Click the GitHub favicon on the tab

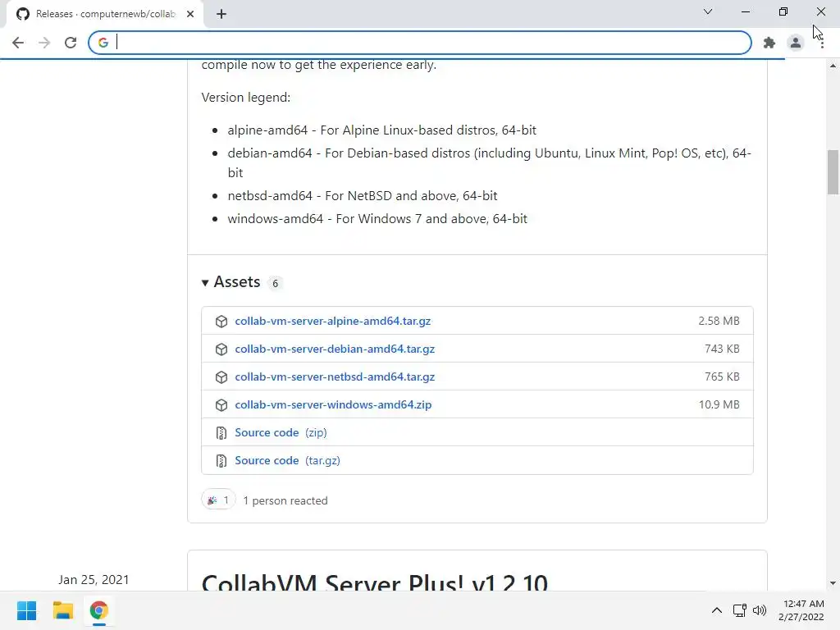[23, 14]
